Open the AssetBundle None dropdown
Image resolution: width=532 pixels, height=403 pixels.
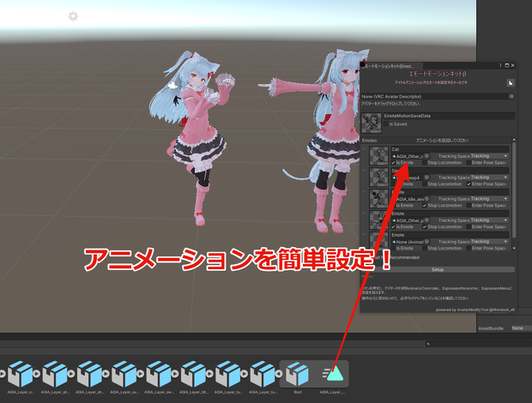pos(522,328)
